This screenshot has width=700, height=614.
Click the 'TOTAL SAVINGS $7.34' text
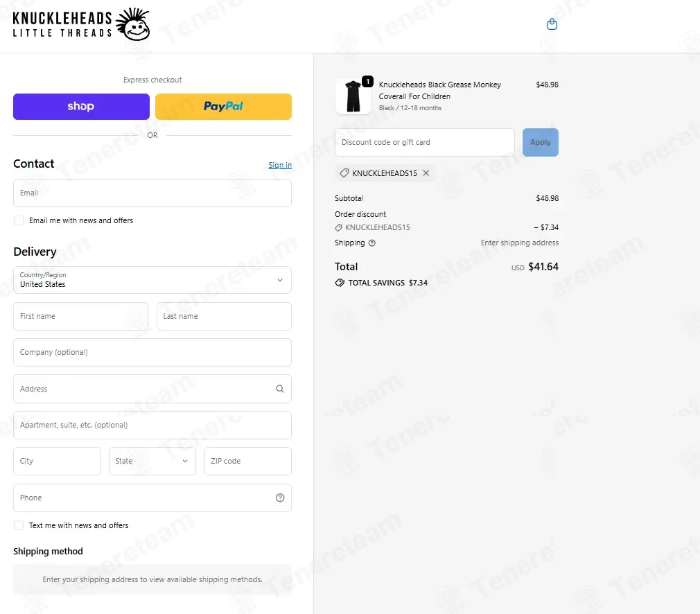click(387, 283)
